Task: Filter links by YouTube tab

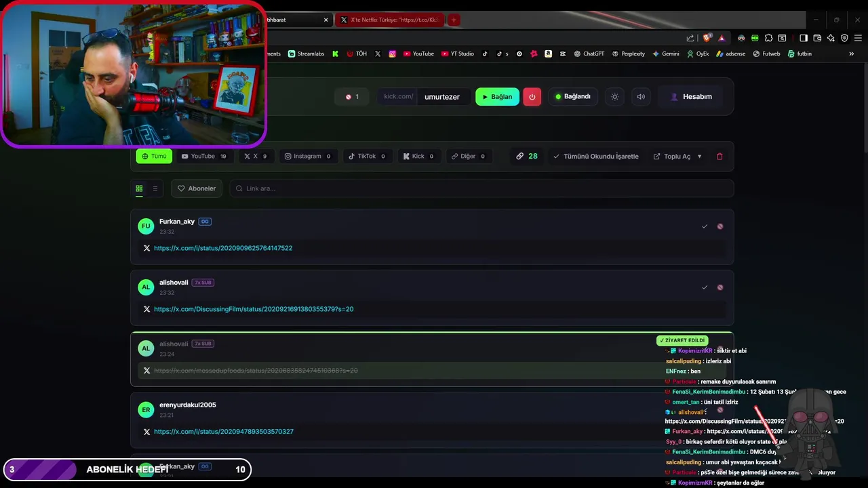Action: (203, 156)
